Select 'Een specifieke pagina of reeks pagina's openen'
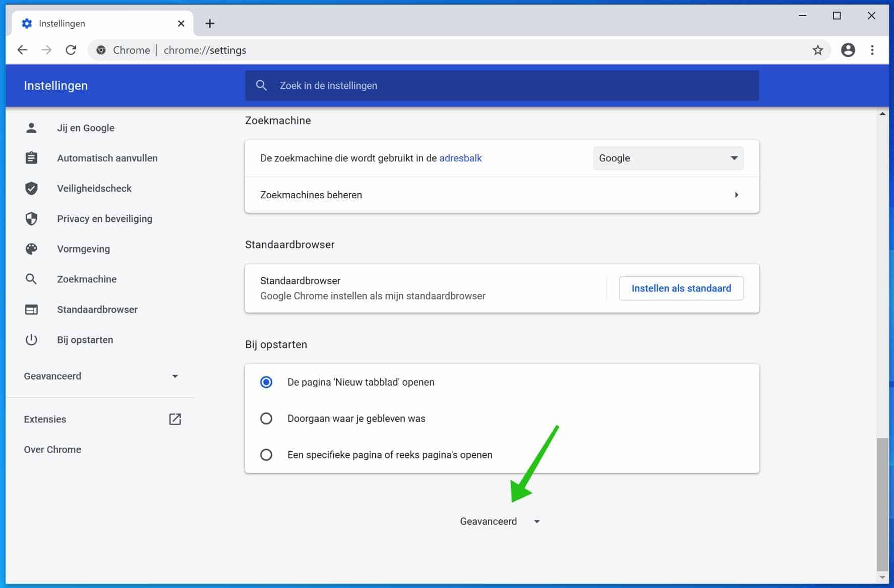 266,455
